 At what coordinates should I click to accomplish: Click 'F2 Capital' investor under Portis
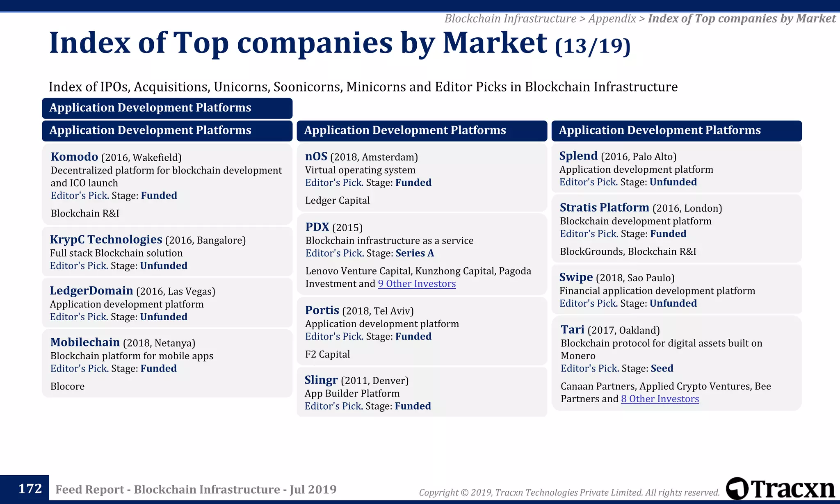point(327,354)
